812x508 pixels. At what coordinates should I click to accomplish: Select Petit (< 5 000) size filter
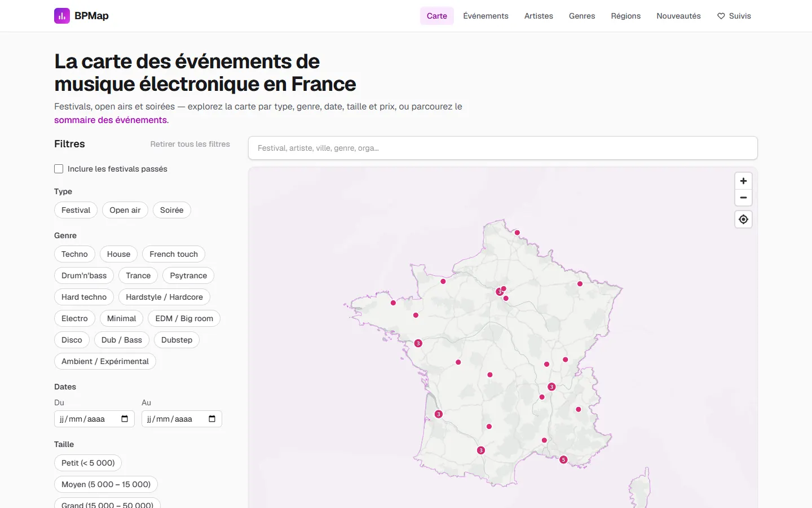click(88, 463)
